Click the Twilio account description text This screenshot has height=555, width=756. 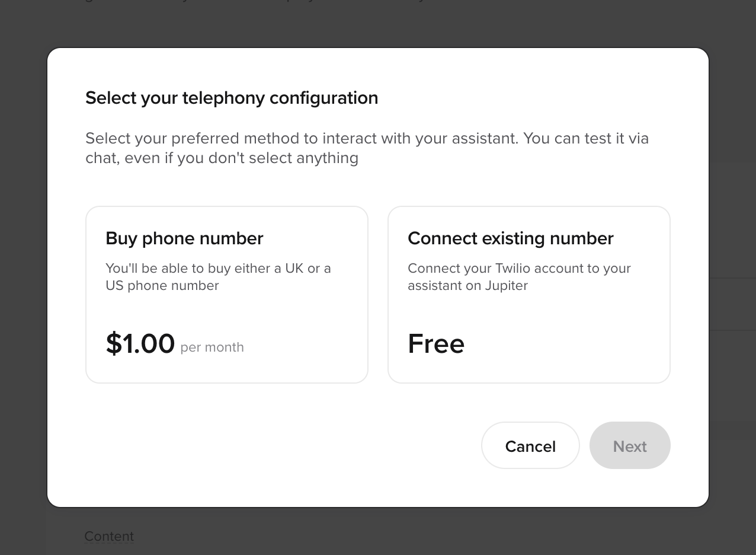pyautogui.click(x=519, y=276)
